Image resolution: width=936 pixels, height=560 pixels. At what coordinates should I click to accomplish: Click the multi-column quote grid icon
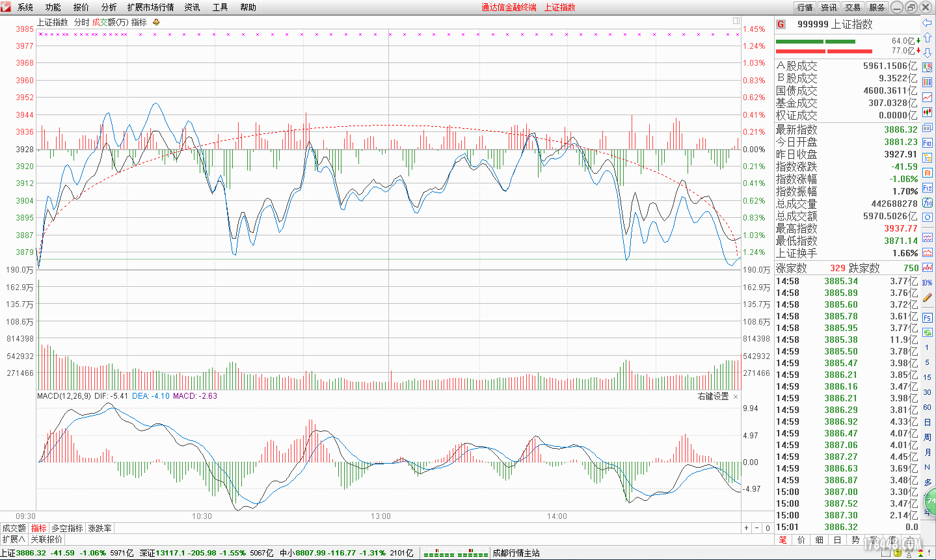point(928,83)
